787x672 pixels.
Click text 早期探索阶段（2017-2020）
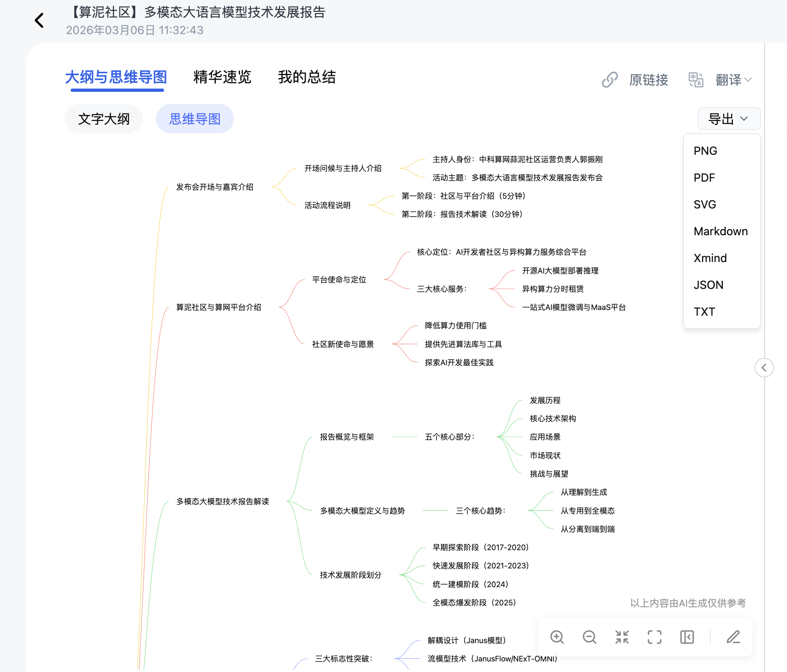[481, 547]
